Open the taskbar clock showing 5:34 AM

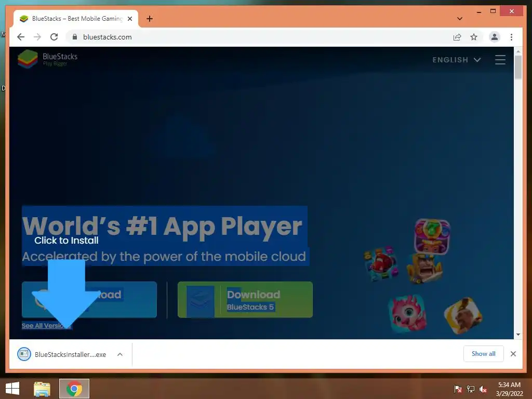point(509,389)
